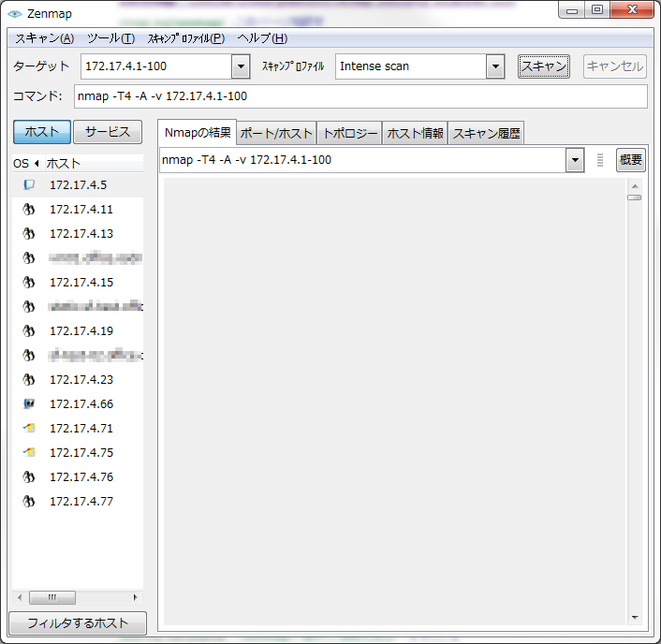Select host 172.17.4.13 in the list
Screen dimensions: 661x644
[x=78, y=234]
